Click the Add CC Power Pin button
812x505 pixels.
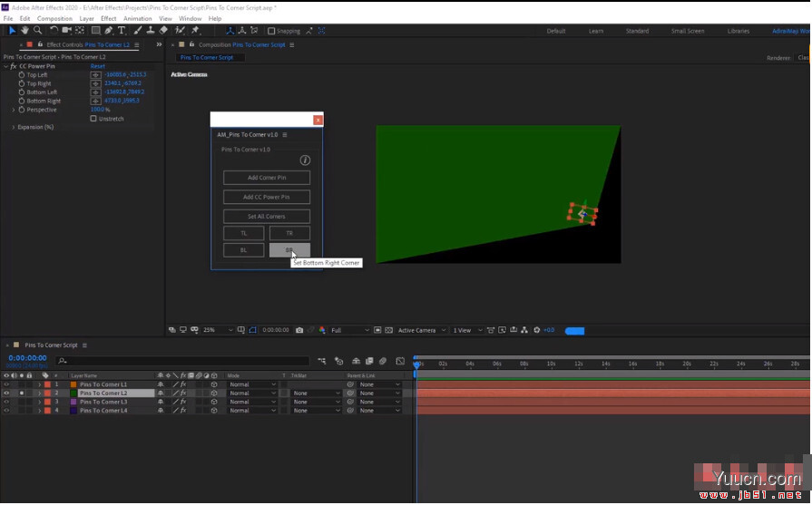pyautogui.click(x=267, y=197)
